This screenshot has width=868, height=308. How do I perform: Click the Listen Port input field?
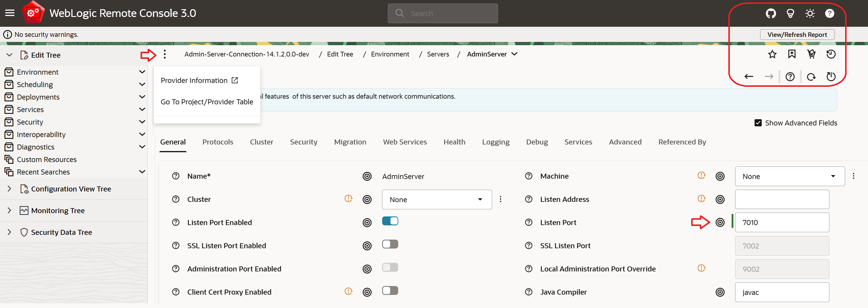pos(782,223)
